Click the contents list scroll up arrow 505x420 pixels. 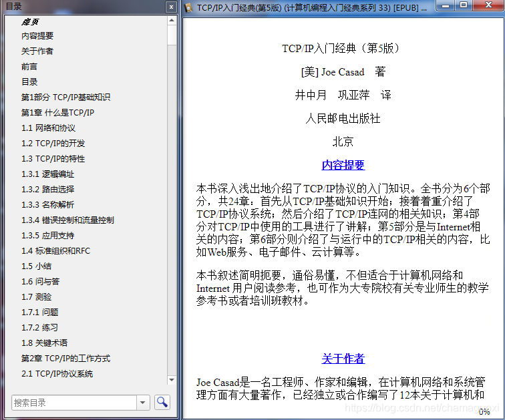click(x=172, y=21)
